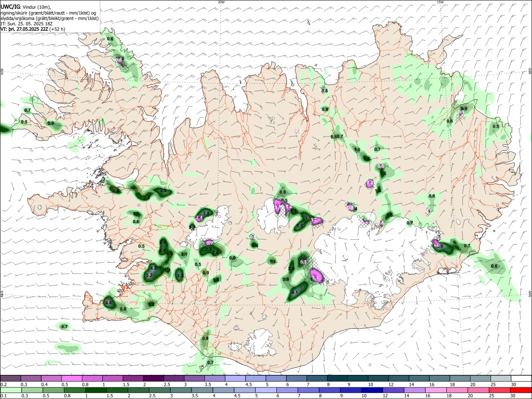This screenshot has height=399, width=532.
Task: Click the 3.8 rainfall label on the map
Action: (x=206, y=213)
